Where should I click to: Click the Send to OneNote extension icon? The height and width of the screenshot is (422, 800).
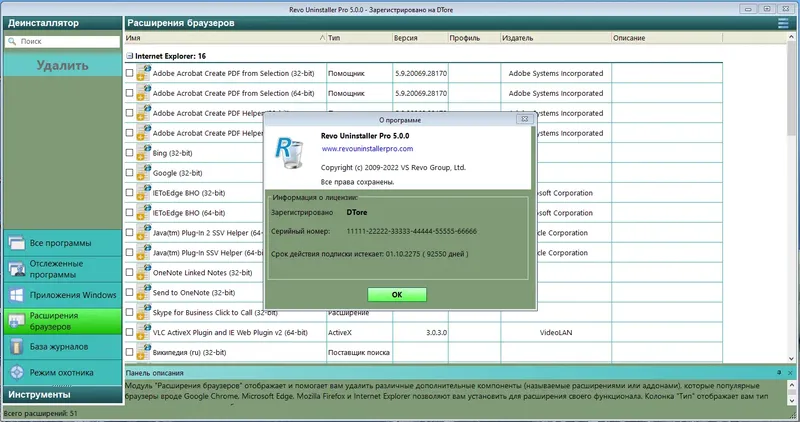(x=143, y=292)
